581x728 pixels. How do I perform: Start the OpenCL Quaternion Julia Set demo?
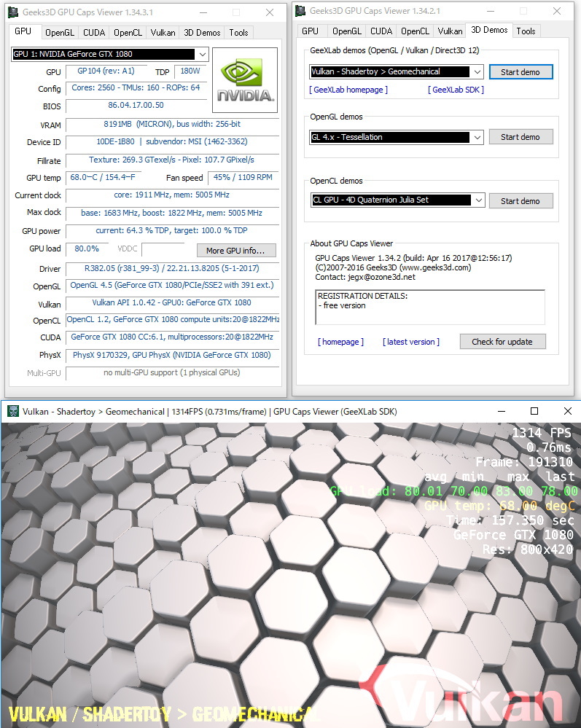520,201
